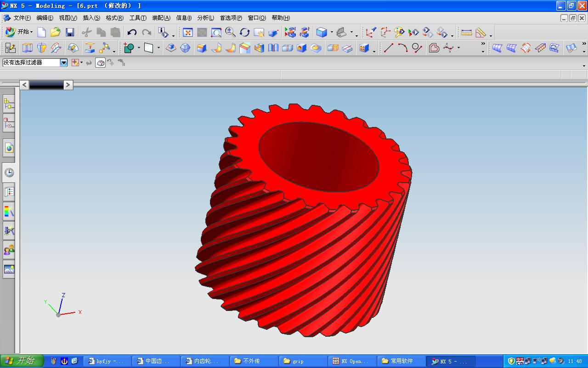
Task: Open the 分析(L) menu
Action: tap(205, 18)
